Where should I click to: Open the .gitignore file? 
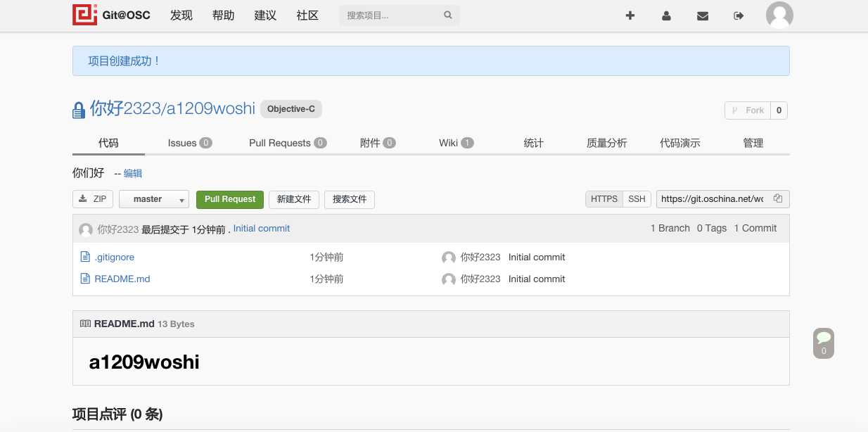115,258
